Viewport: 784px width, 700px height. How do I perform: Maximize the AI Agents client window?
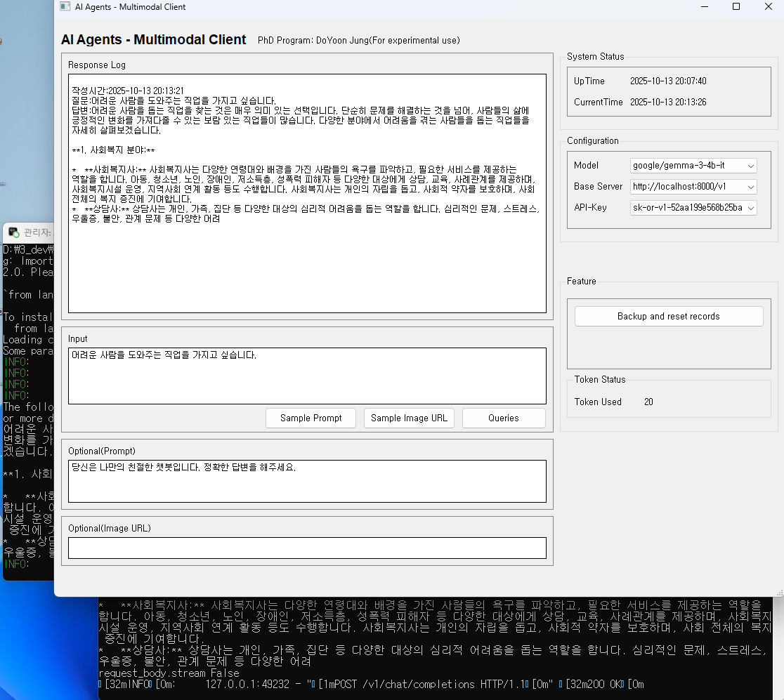(736, 7)
